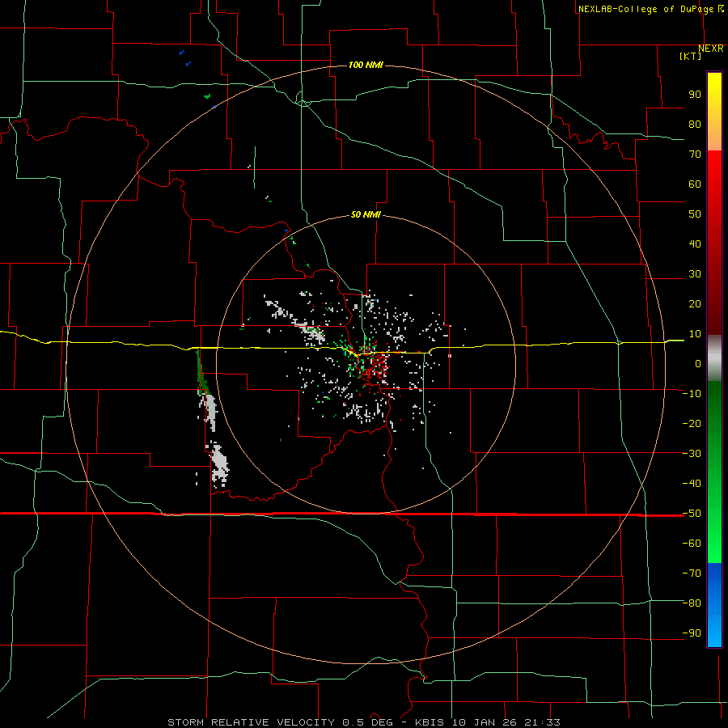Click the 40 value on velocity scale
Image resolution: width=728 pixels, height=728 pixels.
tap(695, 243)
